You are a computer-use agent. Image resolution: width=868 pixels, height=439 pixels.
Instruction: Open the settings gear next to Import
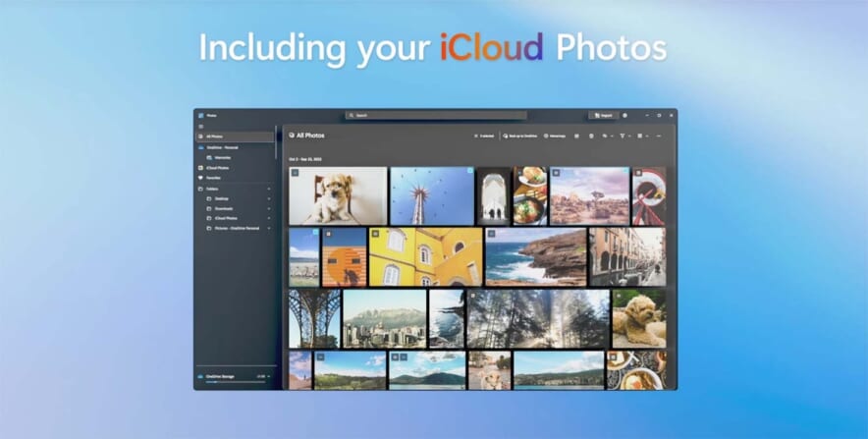click(625, 116)
